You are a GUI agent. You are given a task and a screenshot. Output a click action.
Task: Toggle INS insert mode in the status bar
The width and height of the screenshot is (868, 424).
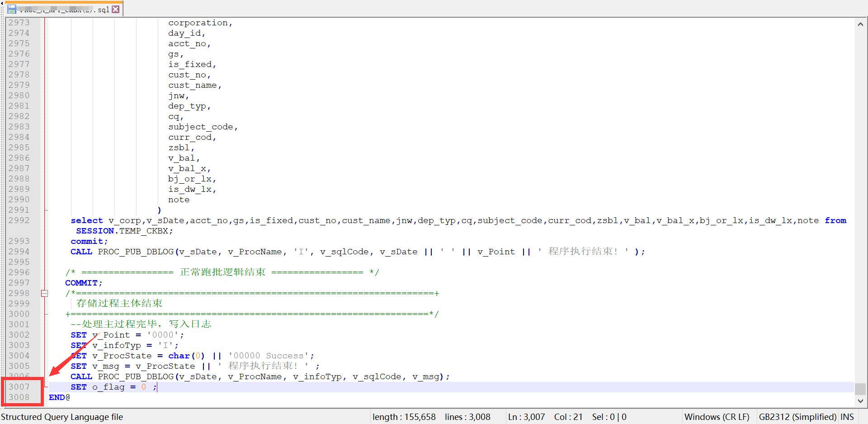pos(847,417)
